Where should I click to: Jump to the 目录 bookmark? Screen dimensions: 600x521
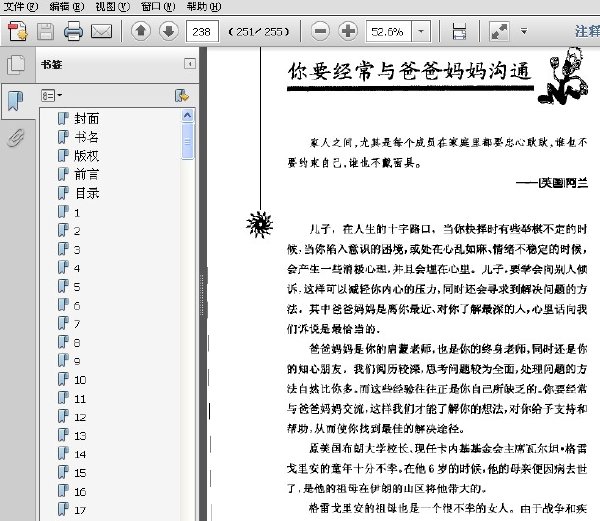pyautogui.click(x=87, y=193)
